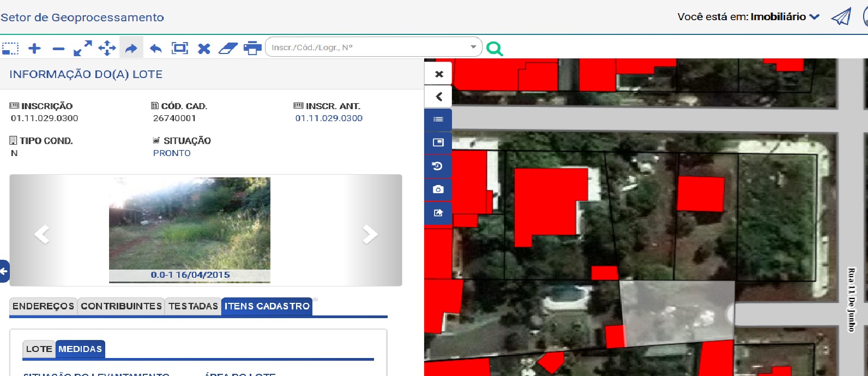Click the zoom out minus icon
The image size is (868, 376).
point(58,49)
